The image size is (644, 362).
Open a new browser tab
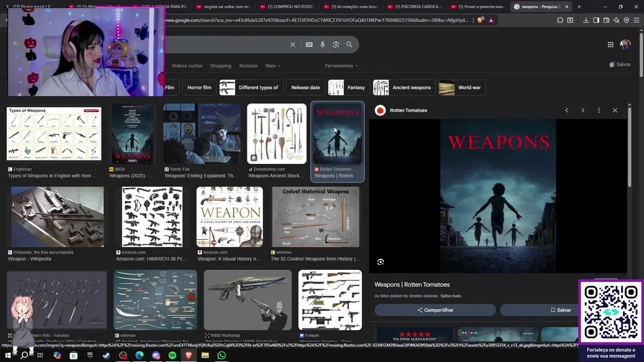(579, 7)
